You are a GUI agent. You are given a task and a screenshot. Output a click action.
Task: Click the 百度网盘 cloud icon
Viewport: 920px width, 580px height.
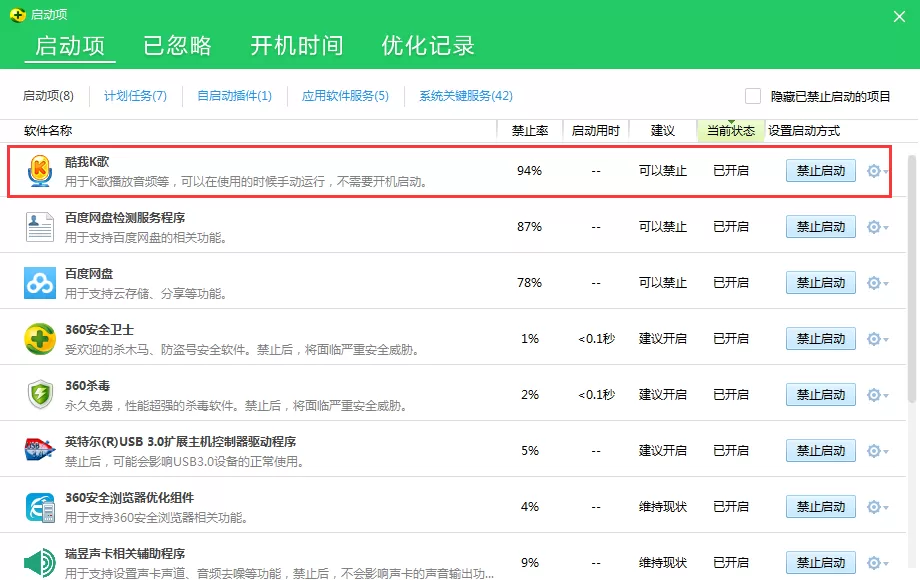click(40, 283)
